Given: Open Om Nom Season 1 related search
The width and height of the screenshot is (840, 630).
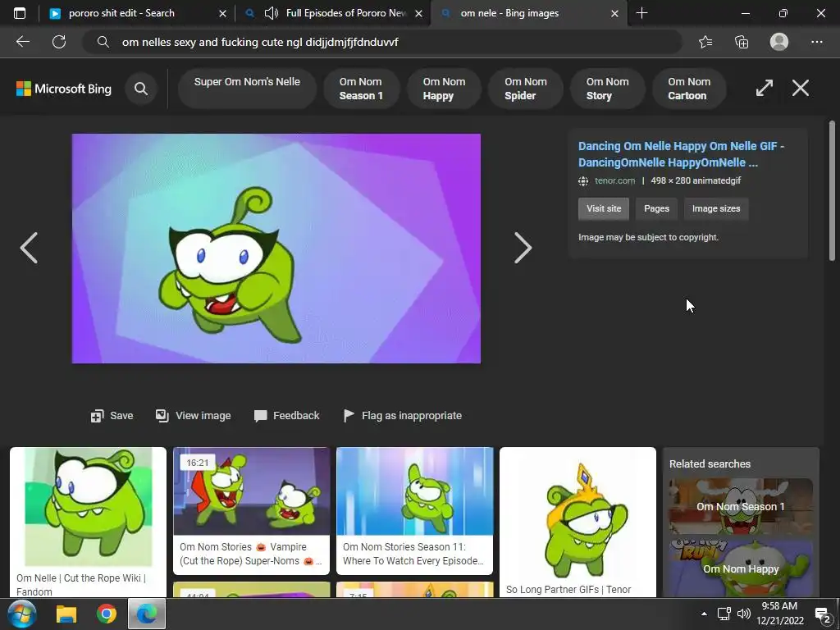Looking at the screenshot, I should pos(741,506).
